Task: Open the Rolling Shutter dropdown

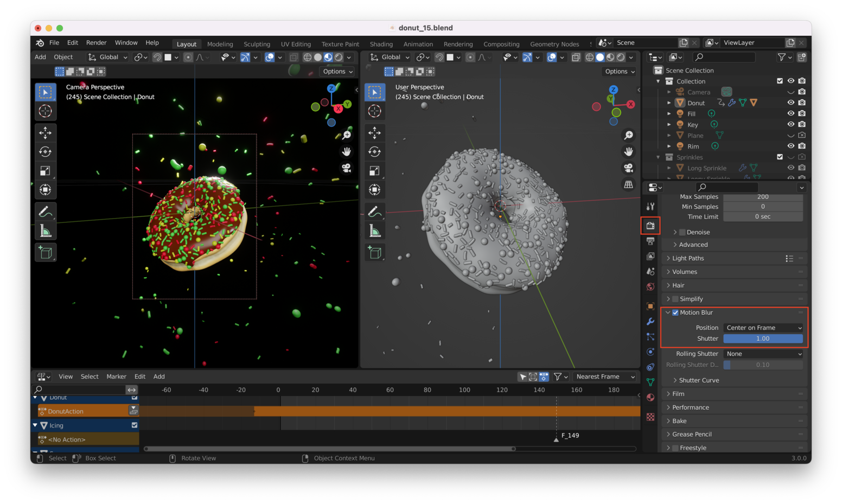Action: [x=763, y=354]
